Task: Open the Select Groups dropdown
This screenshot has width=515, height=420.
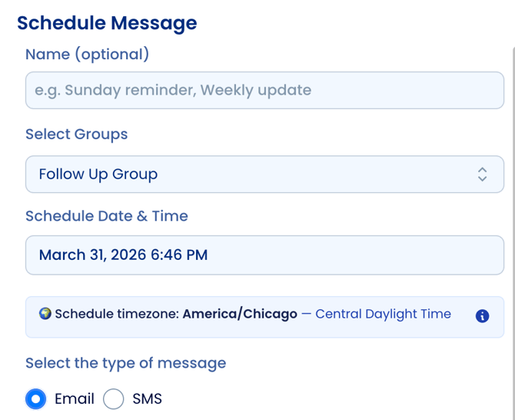Action: tap(264, 175)
